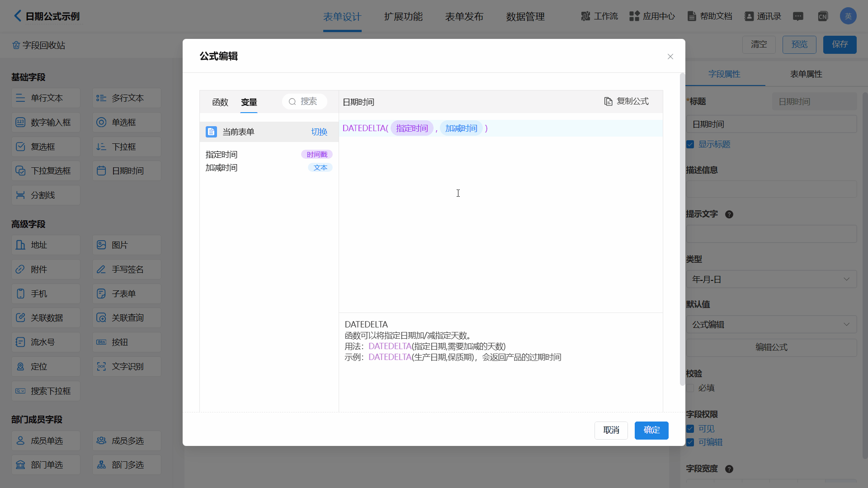Click the 子表单 field icon
The width and height of the screenshot is (868, 488).
[x=101, y=294]
